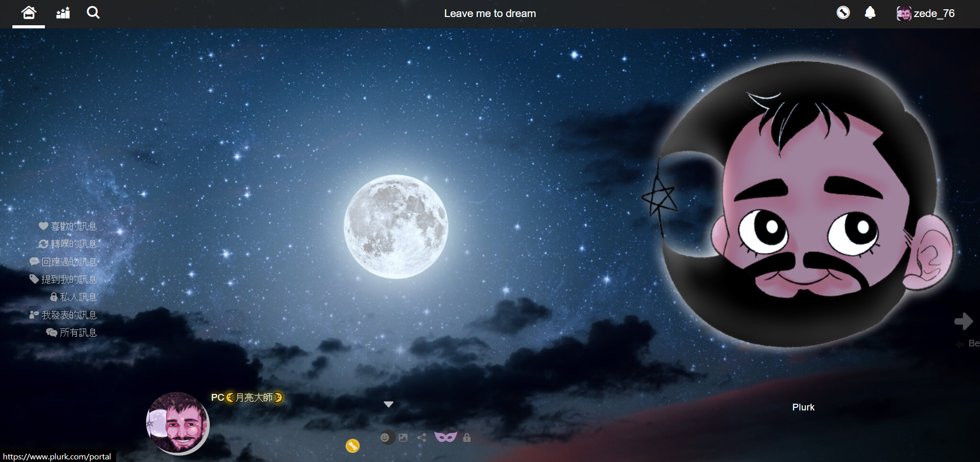980x462 pixels.
Task: Filter timeline by 喜歡的訊息
Action: pyautogui.click(x=68, y=226)
